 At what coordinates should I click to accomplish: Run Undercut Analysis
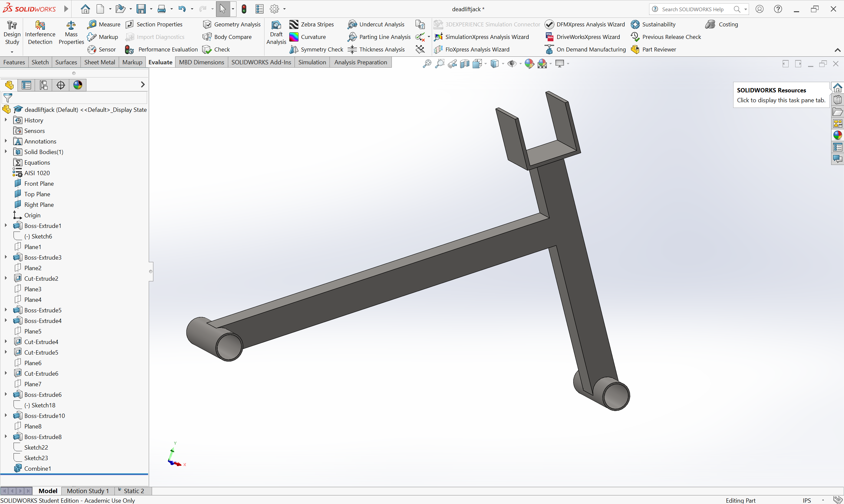coord(376,24)
